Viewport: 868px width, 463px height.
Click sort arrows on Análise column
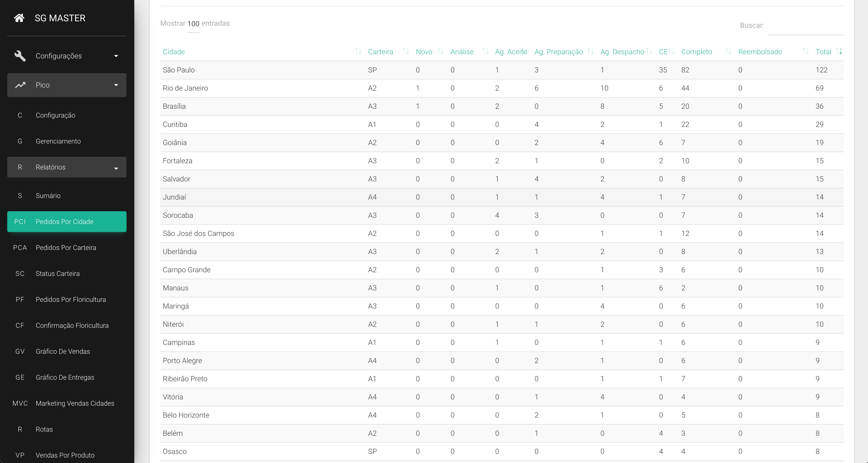(485, 51)
